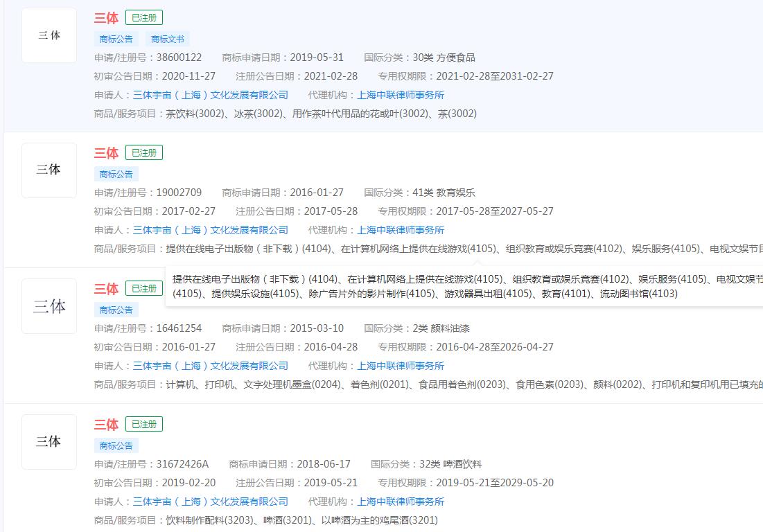This screenshot has width=763, height=532.
Task: Click 已注册 badge on the 38600122 record
Action: pyautogui.click(x=144, y=17)
